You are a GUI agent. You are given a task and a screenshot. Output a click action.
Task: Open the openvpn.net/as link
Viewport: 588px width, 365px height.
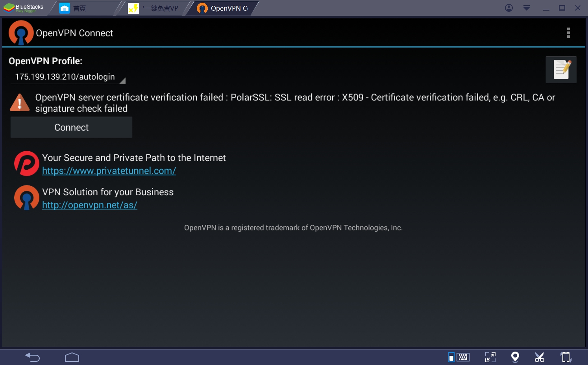90,205
